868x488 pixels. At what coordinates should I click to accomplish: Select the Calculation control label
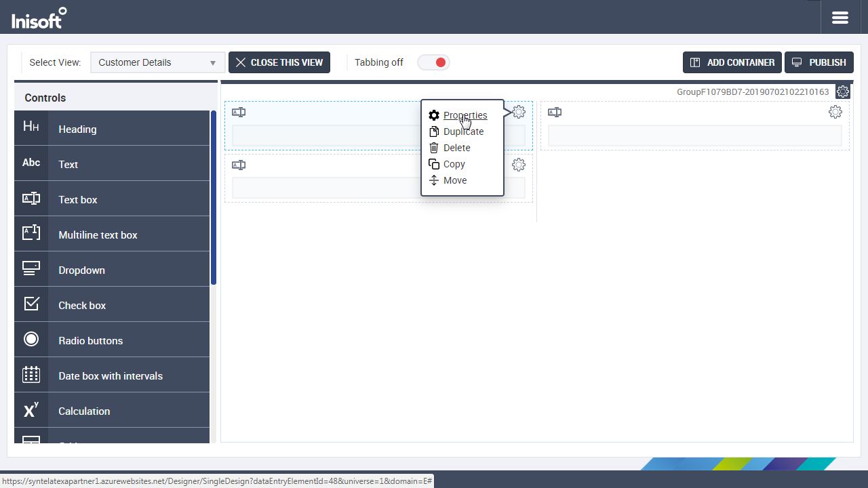click(x=84, y=411)
